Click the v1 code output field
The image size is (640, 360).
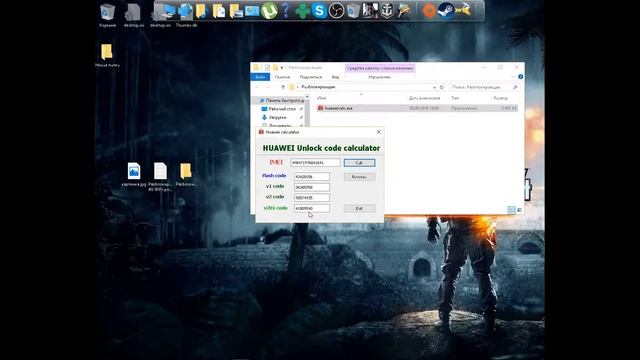click(x=312, y=187)
